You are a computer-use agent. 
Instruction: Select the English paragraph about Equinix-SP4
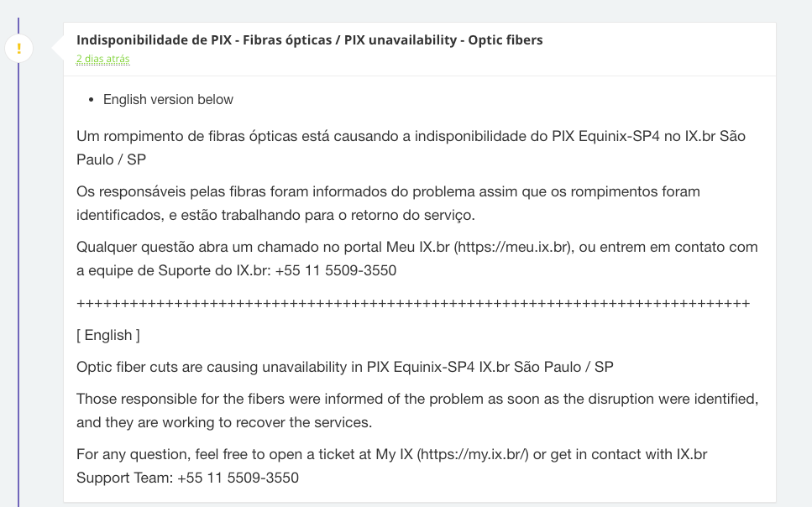(x=344, y=366)
